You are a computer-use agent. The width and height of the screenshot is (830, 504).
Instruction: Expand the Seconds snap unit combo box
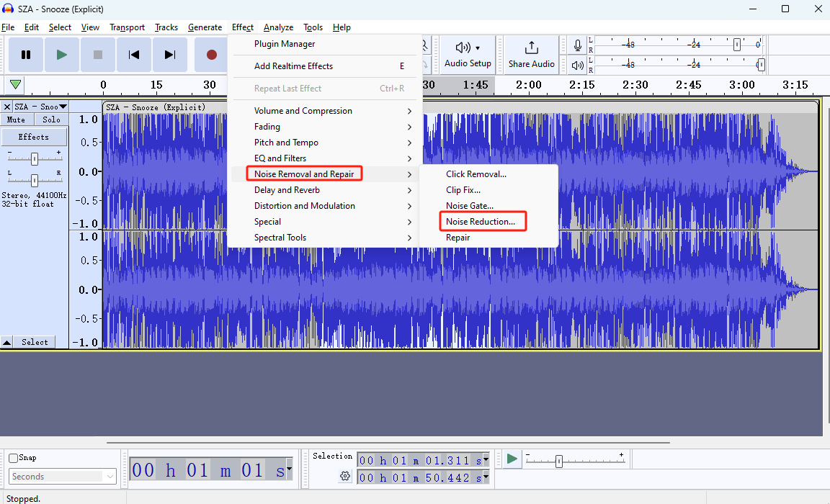click(x=110, y=477)
